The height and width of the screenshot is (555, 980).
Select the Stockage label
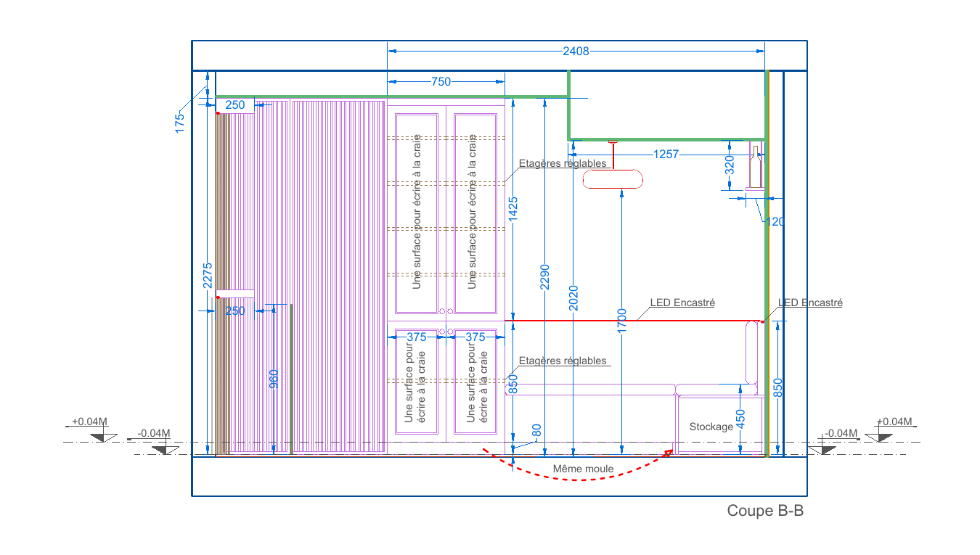click(x=711, y=427)
